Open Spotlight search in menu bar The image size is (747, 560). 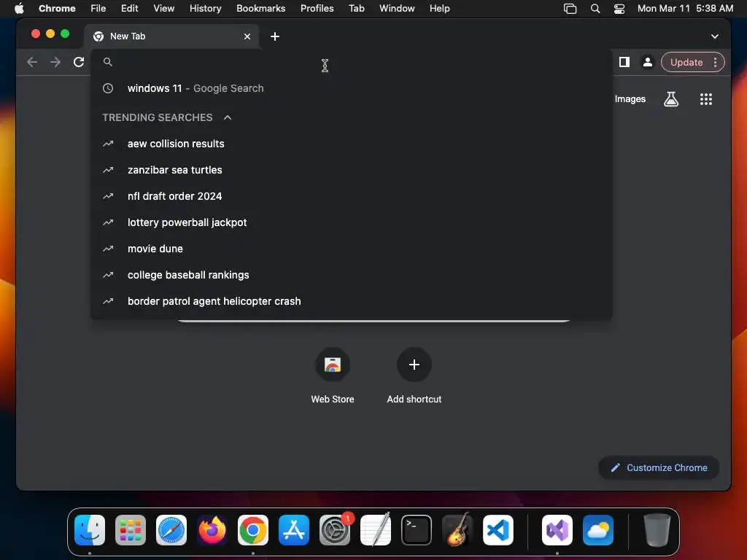pyautogui.click(x=595, y=9)
